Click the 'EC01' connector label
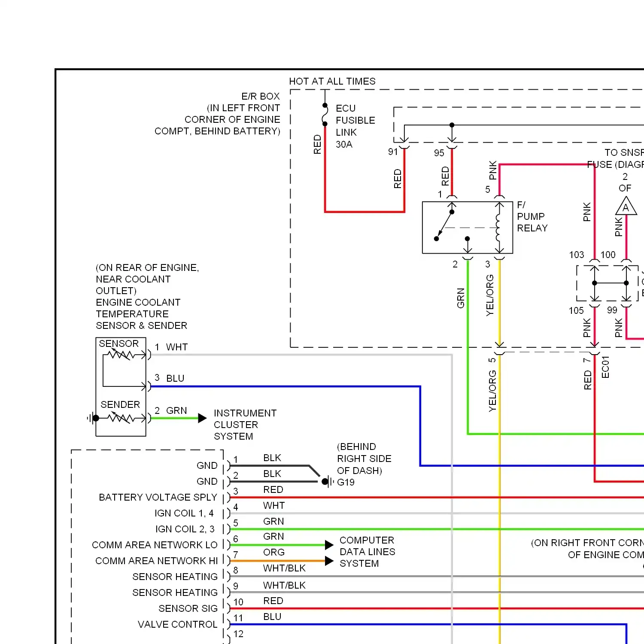Screen dimensions: 644x644 [x=605, y=367]
